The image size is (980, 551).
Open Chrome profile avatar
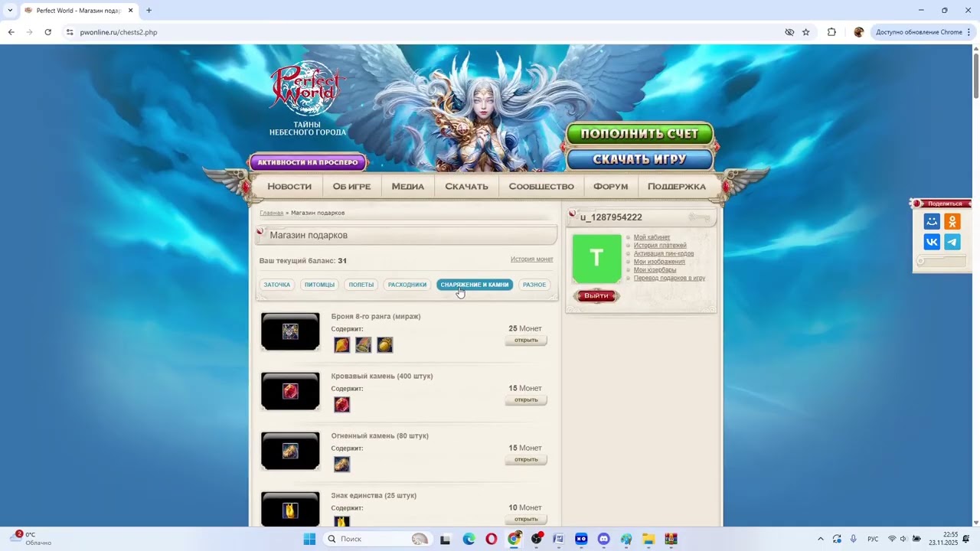[858, 32]
